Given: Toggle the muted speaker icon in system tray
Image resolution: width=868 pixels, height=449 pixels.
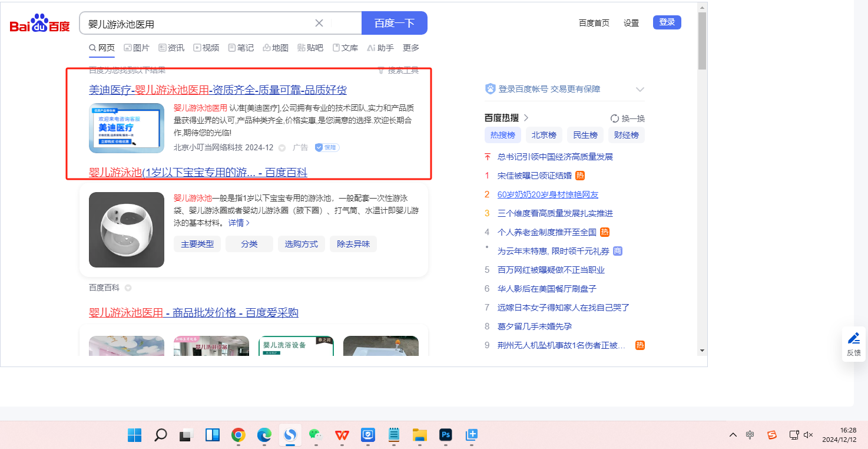Looking at the screenshot, I should click(x=808, y=435).
